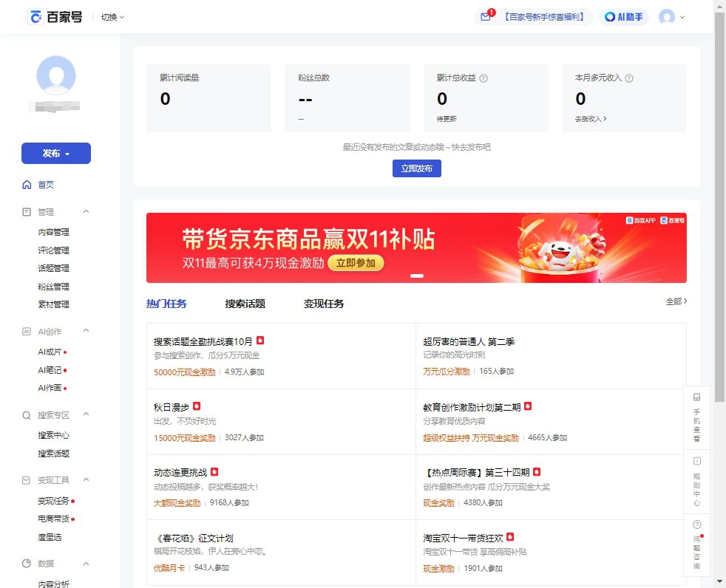
Task: Open AI作画 in the sidebar
Action: [50, 388]
